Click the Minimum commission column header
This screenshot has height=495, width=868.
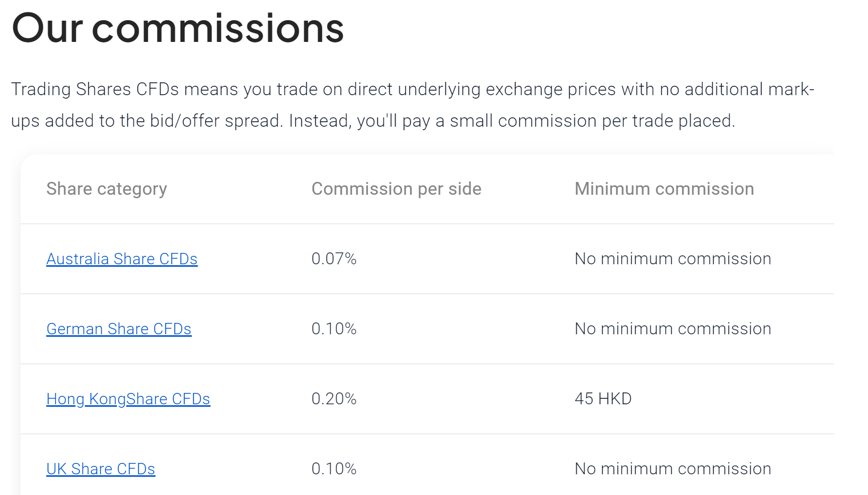[664, 189]
